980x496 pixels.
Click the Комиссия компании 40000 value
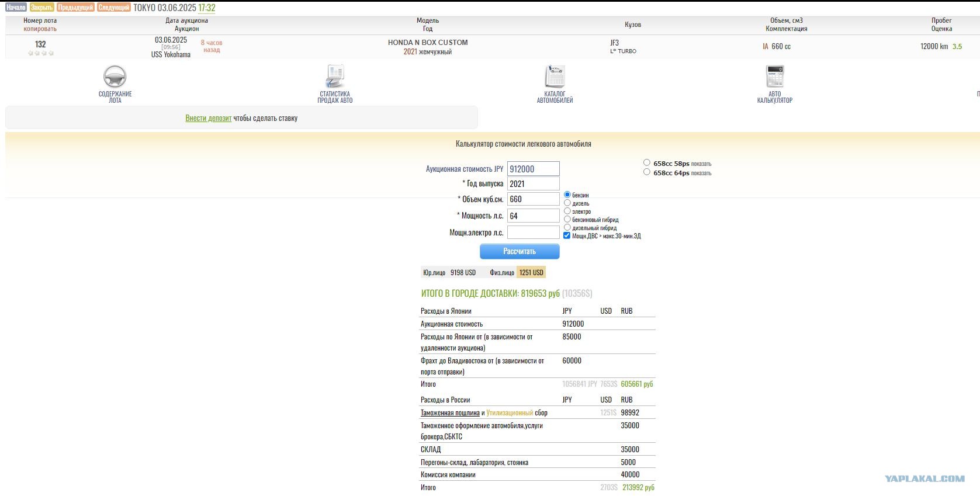(630, 474)
